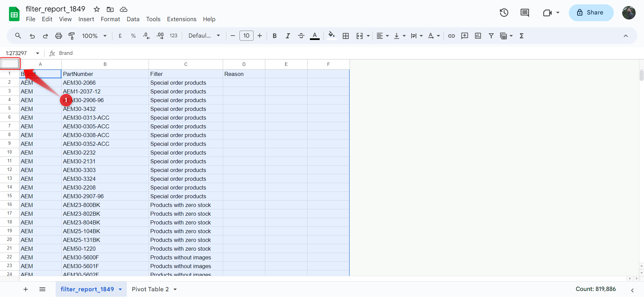Open the Format menu
Screen dimensions: 644x297
[110, 19]
